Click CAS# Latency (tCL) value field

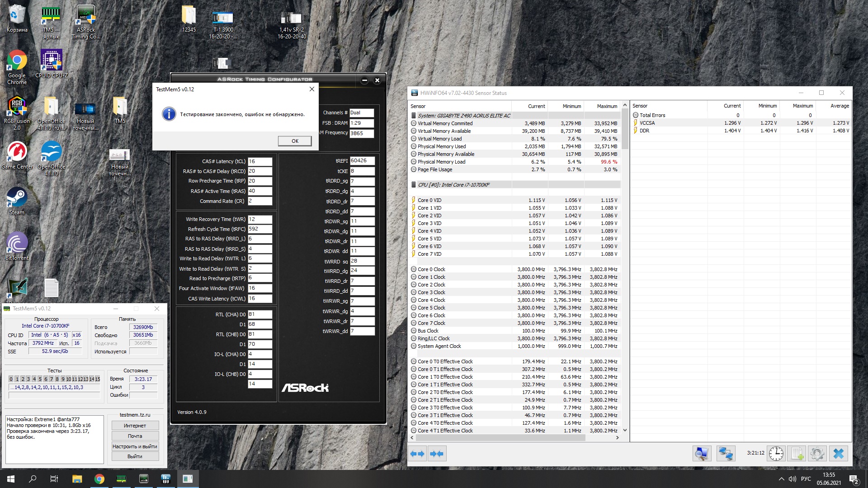click(x=260, y=161)
